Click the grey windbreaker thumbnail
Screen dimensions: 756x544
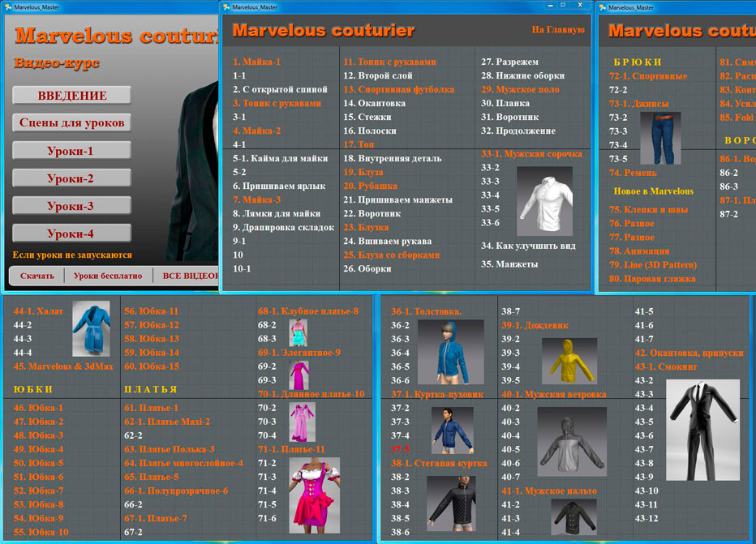coord(572,441)
